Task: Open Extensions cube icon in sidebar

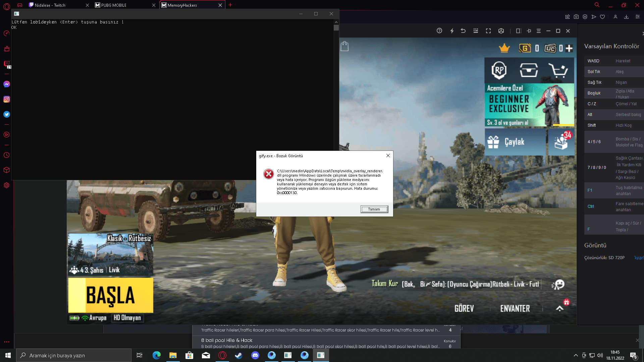Action: 6,170
